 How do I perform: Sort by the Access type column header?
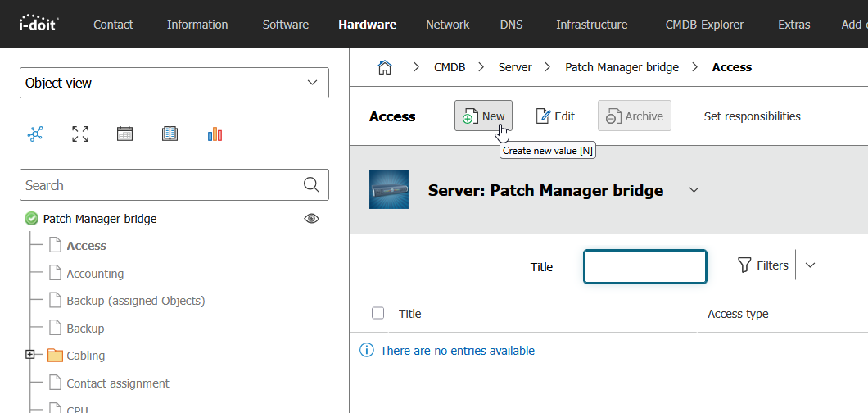738,314
